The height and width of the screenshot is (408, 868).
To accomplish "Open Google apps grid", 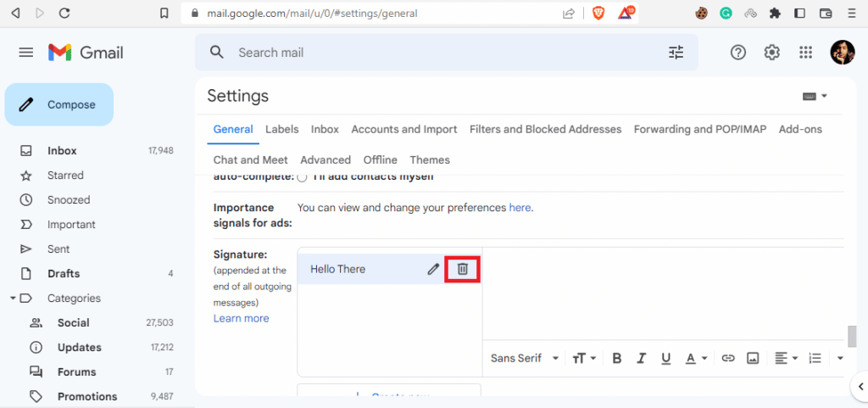I will [806, 53].
